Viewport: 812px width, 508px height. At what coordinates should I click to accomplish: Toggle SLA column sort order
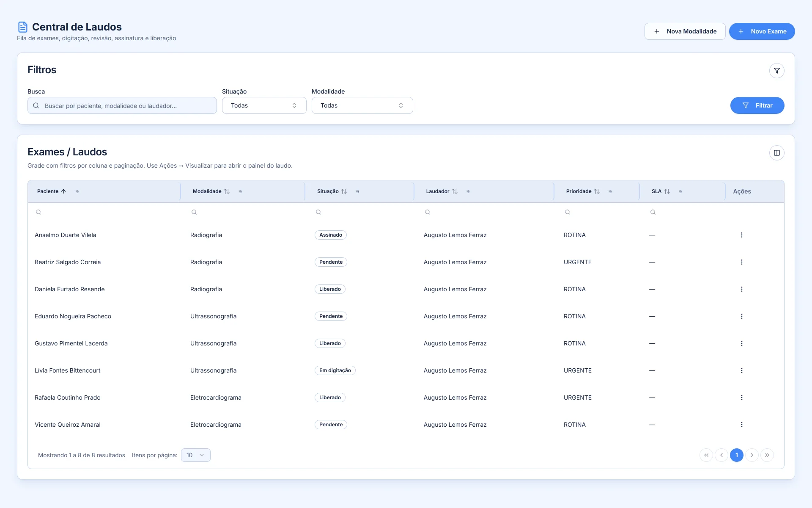[x=667, y=191]
